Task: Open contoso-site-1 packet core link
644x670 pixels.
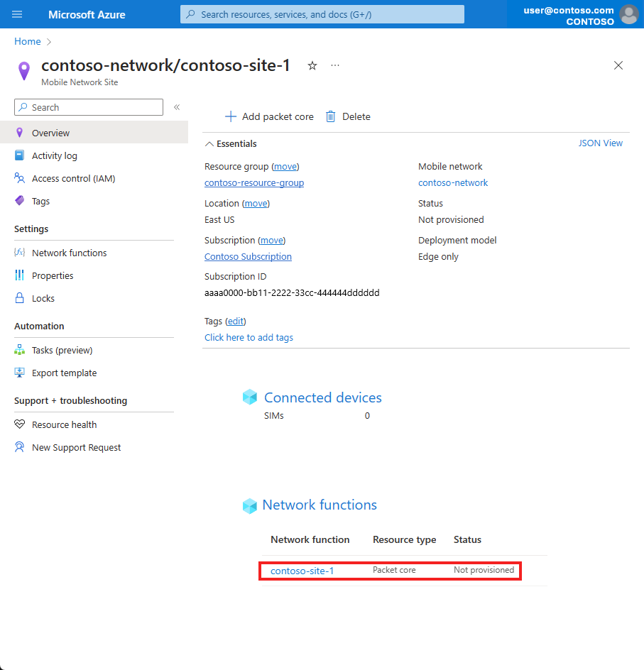Action: [302, 571]
